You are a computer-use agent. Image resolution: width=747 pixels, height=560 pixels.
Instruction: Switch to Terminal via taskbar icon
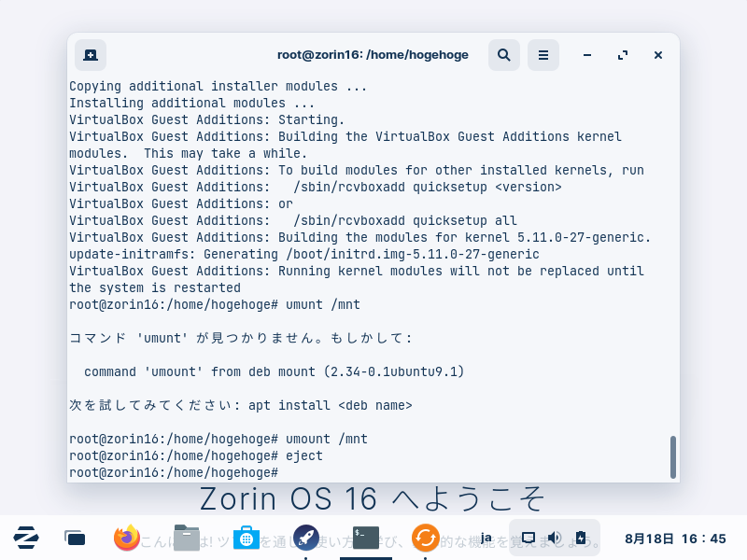366,539
